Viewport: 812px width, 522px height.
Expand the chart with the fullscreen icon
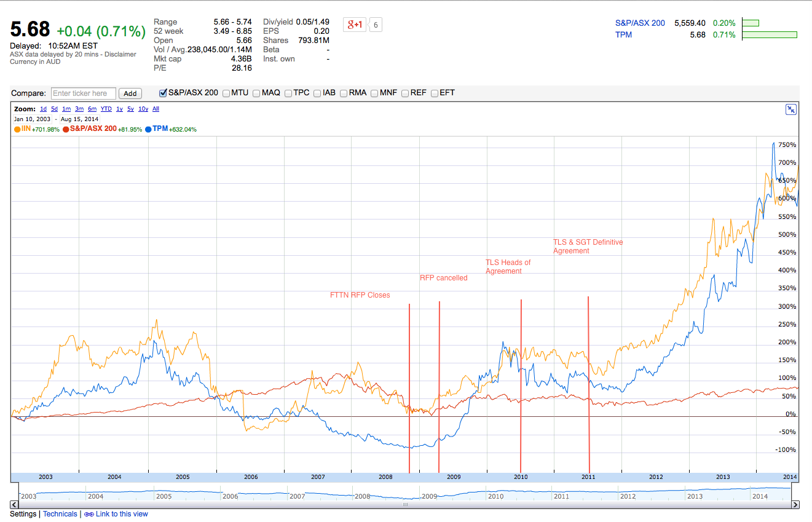point(790,109)
